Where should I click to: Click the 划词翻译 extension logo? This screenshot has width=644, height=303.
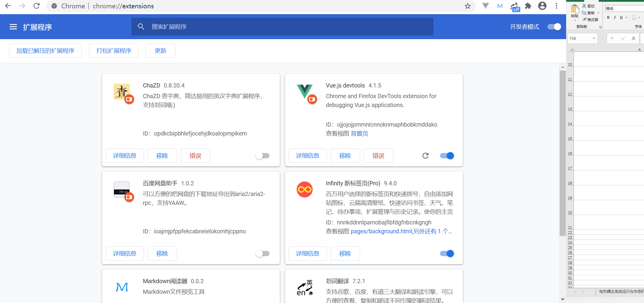(305, 287)
